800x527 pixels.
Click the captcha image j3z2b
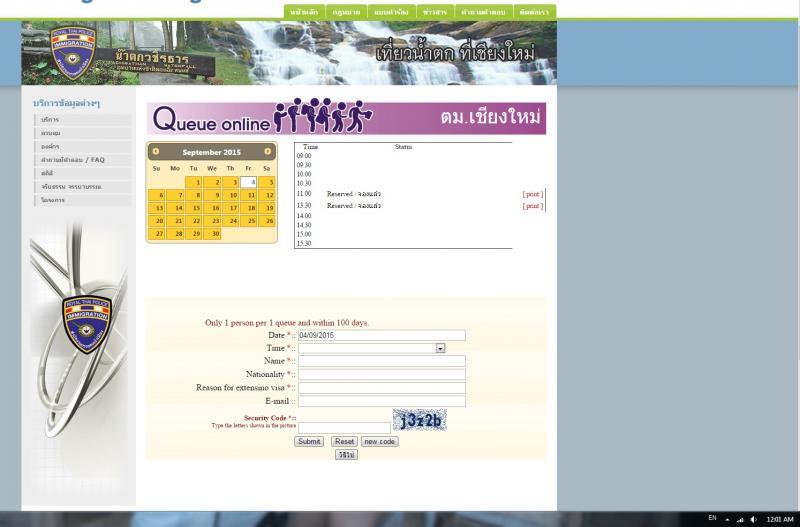click(419, 421)
